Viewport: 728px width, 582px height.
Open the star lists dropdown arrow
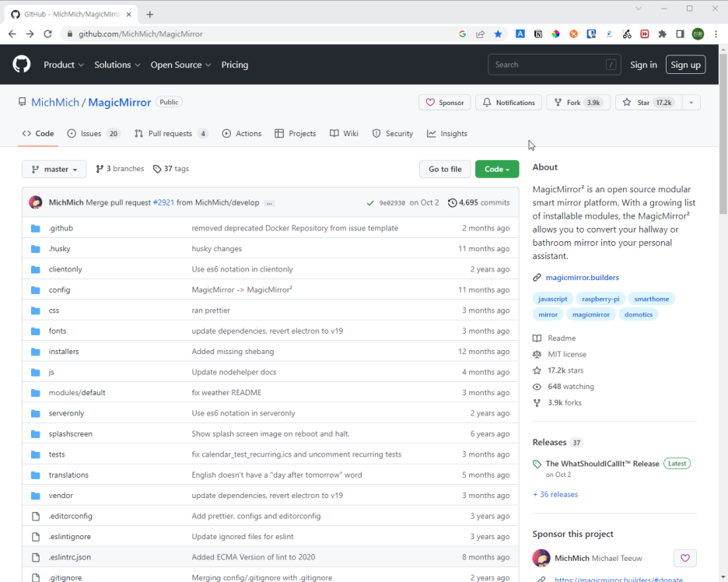pyautogui.click(x=691, y=102)
